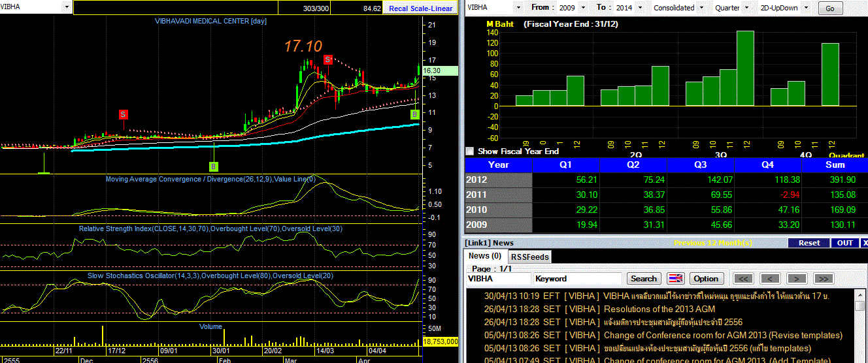Click the 303/300 value in chart header
Image resolution: width=868 pixels, height=363 pixels.
click(x=316, y=8)
